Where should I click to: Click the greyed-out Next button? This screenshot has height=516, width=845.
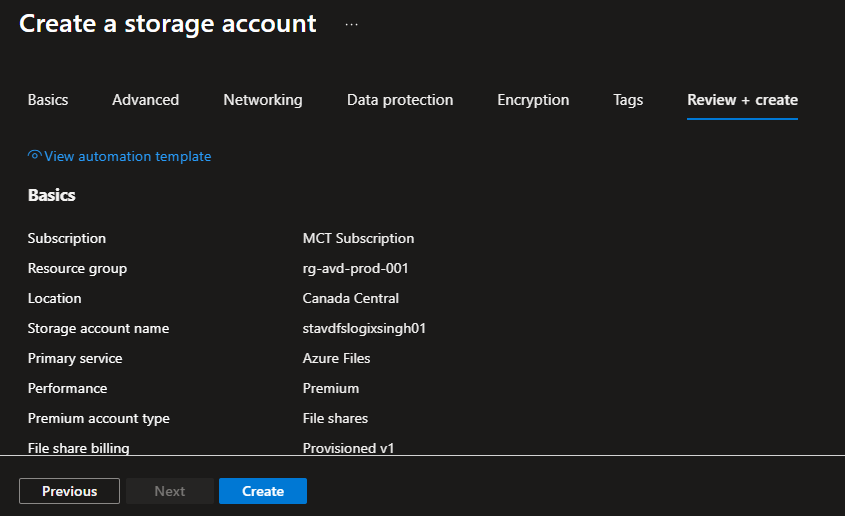(169, 491)
